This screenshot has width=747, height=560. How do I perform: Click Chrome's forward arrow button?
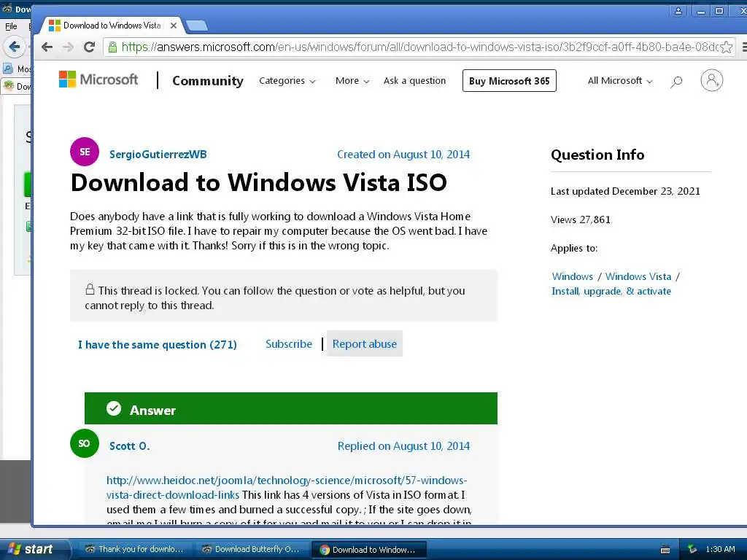pyautogui.click(x=68, y=47)
